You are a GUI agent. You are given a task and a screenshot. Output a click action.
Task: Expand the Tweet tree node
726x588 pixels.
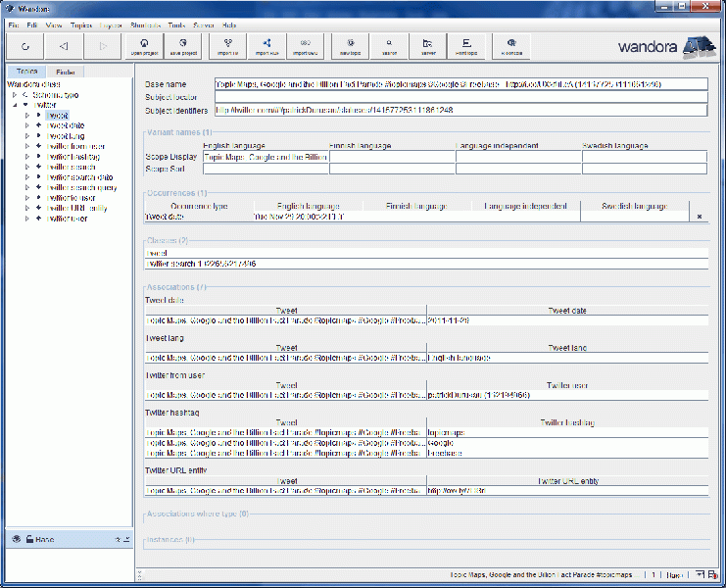click(x=26, y=115)
